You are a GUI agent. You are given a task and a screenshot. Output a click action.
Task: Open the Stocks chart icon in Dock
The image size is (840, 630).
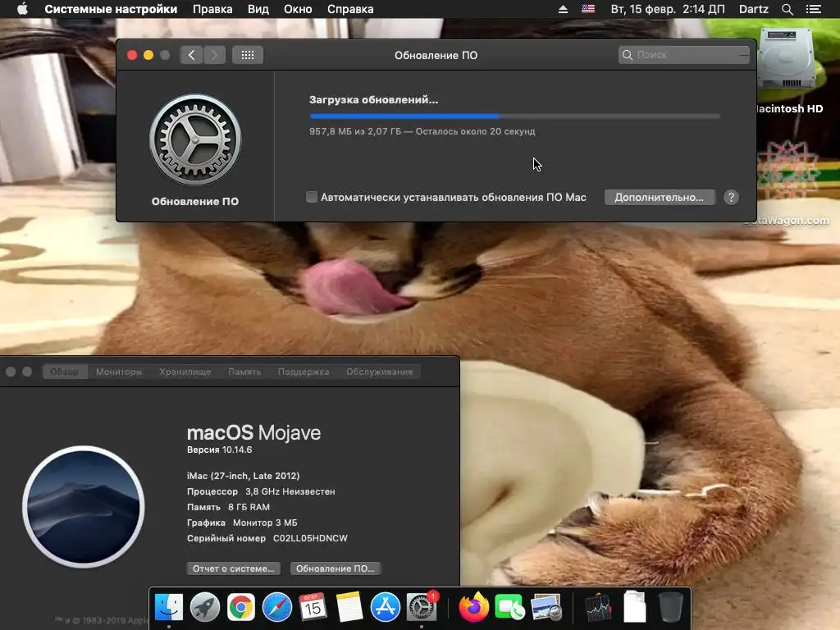pos(598,608)
